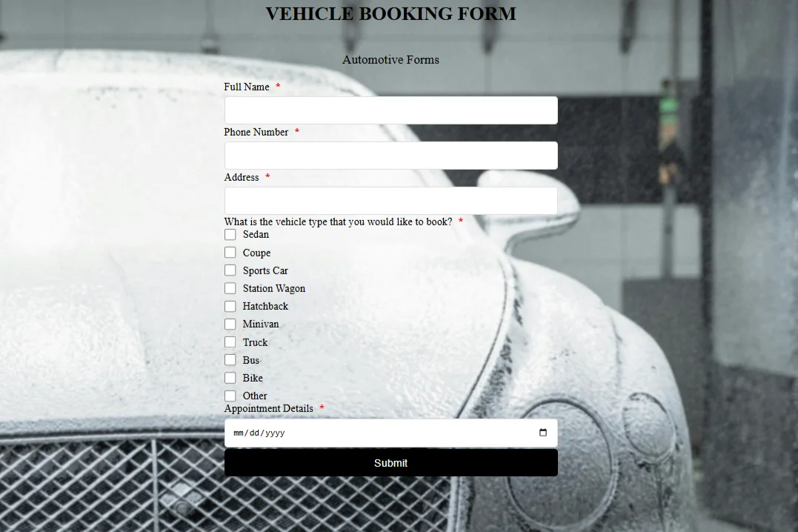
Task: Tick the Bike checkbox
Action: pos(230,378)
